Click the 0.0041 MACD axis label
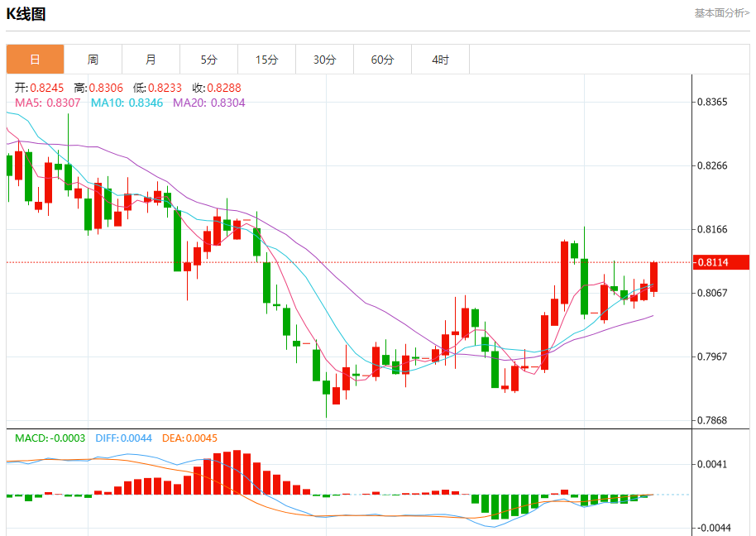Screen dimensions: 756x536 coord(712,464)
